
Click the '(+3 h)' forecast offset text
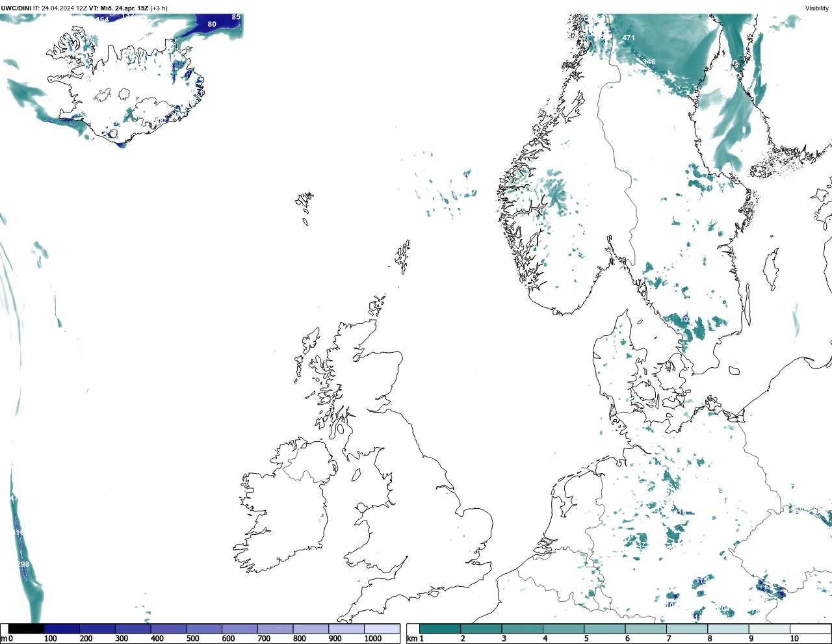coord(159,8)
